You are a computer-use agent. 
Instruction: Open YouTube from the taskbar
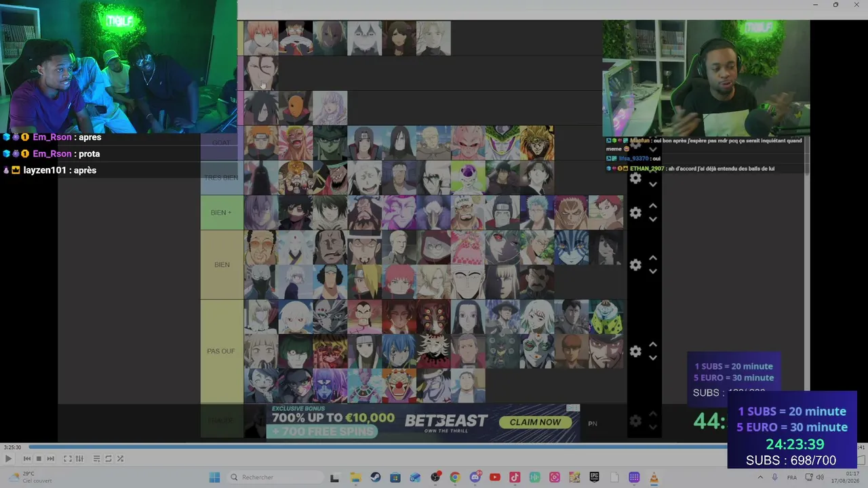[x=495, y=477]
